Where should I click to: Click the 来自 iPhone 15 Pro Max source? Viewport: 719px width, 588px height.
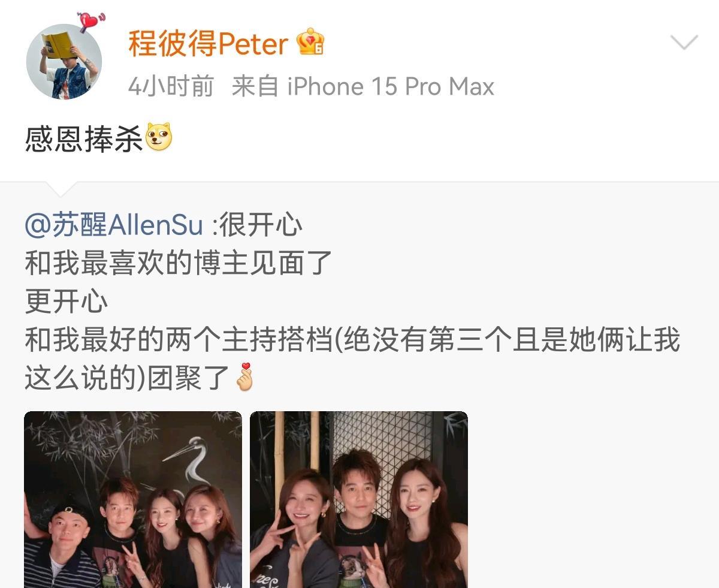coord(363,87)
